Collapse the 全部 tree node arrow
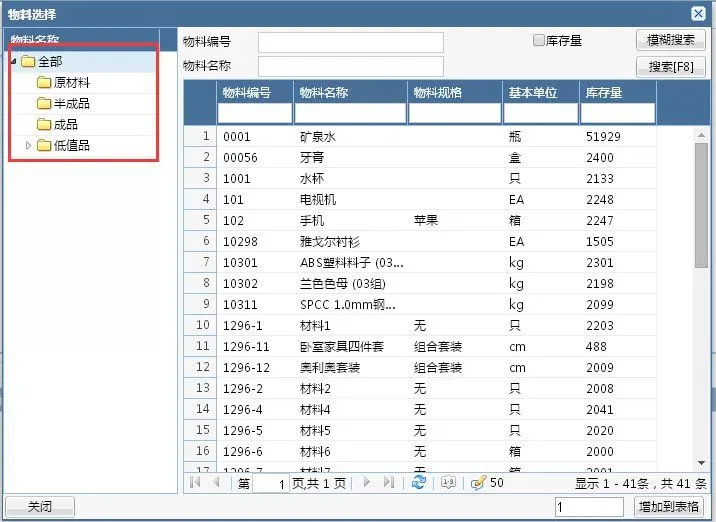The width and height of the screenshot is (716, 522). click(x=14, y=61)
